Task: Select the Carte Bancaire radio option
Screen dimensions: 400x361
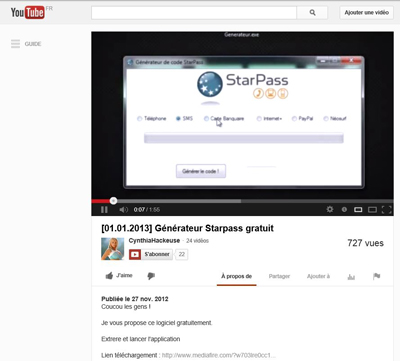Action: [206, 119]
